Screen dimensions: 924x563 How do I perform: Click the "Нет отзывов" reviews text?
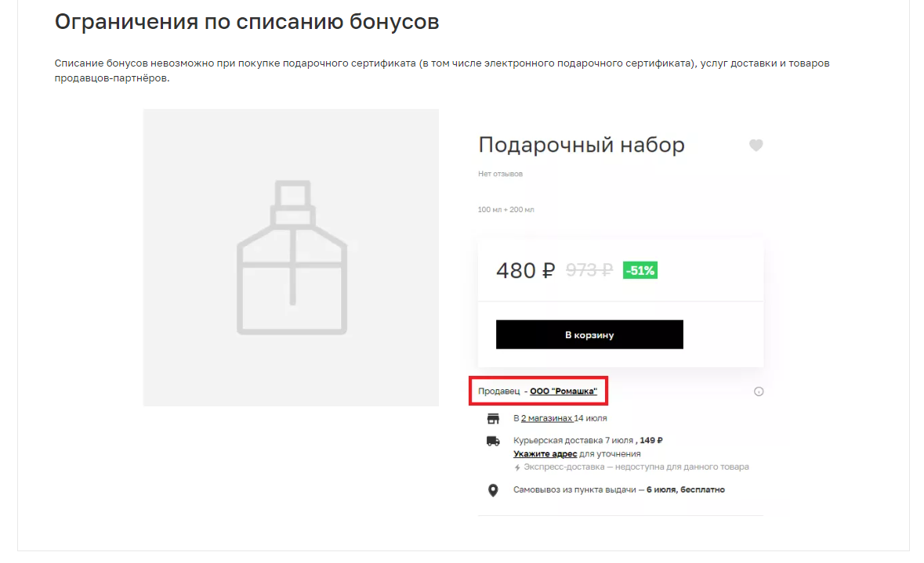(x=500, y=174)
